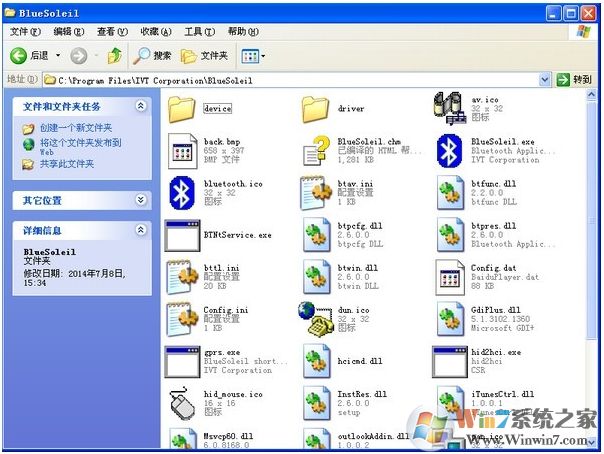Viewport: 604px width, 454px height.
Task: Click the Forward arrow toolbar button
Action: [79, 56]
